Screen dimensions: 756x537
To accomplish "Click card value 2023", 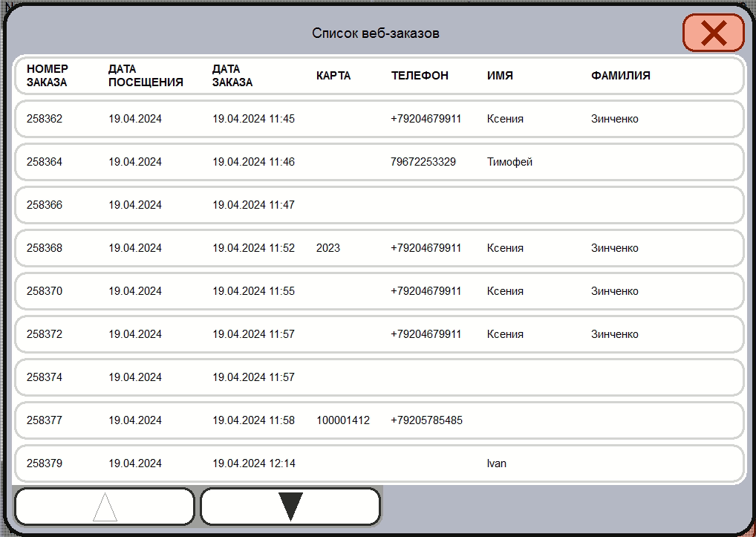I will (328, 248).
